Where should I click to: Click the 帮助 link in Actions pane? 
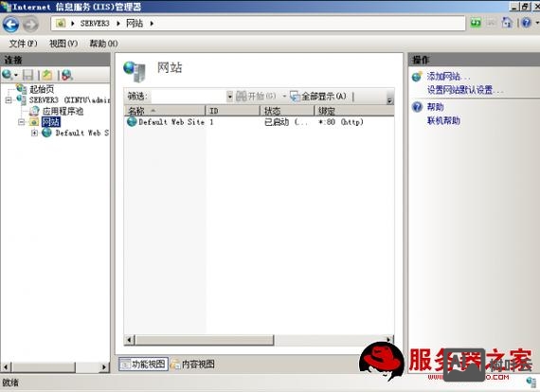click(435, 107)
